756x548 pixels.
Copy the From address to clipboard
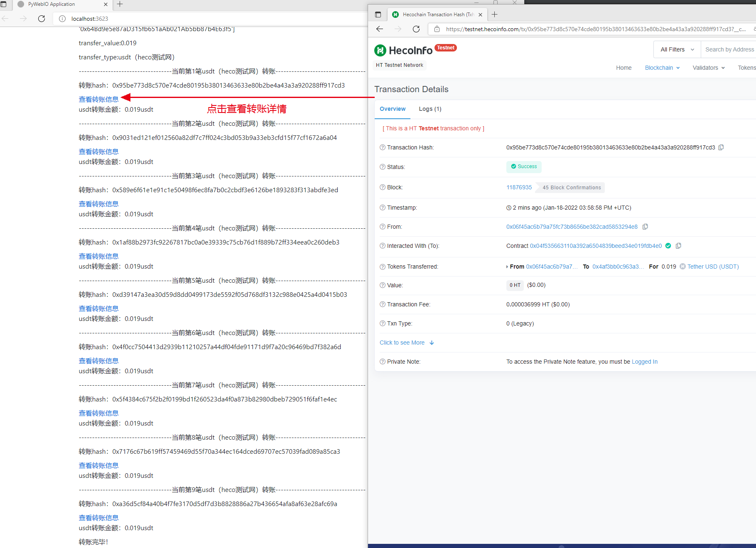coord(645,227)
